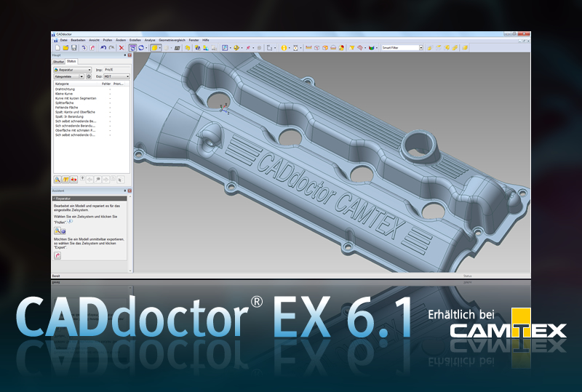Close the Haupt panel
Viewport: 582px width, 392px height.
[129, 55]
